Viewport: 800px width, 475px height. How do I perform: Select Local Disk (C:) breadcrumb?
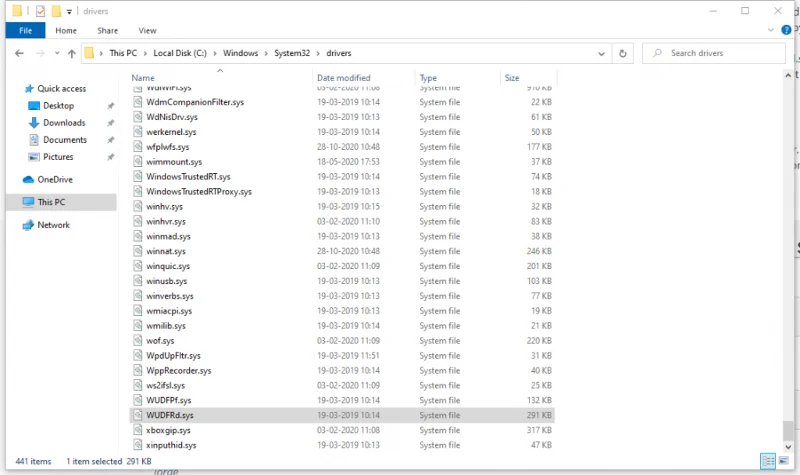pyautogui.click(x=180, y=53)
